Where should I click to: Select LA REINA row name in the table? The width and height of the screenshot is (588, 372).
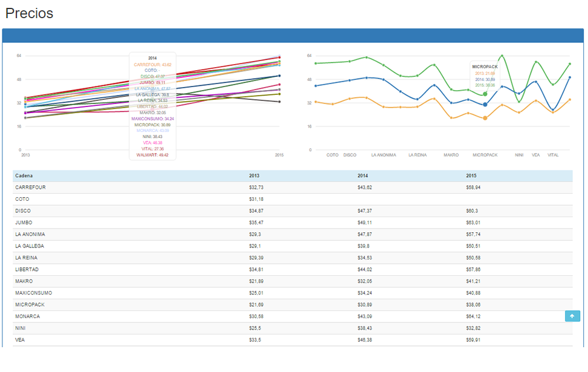pos(26,258)
